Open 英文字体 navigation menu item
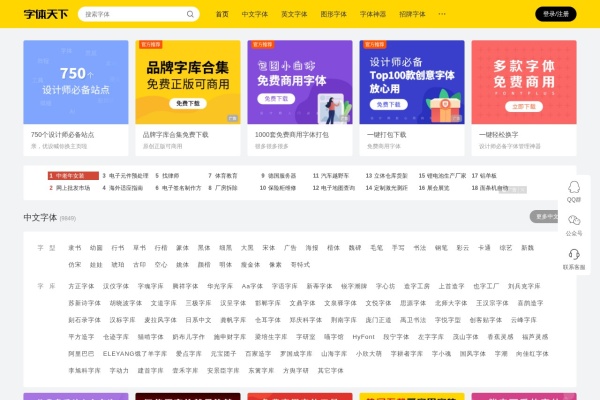 (x=294, y=14)
